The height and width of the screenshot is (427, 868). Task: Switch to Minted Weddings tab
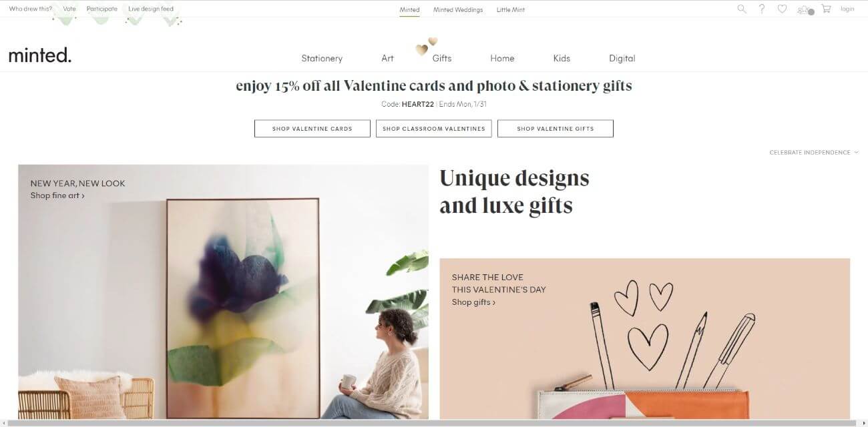[x=458, y=9]
